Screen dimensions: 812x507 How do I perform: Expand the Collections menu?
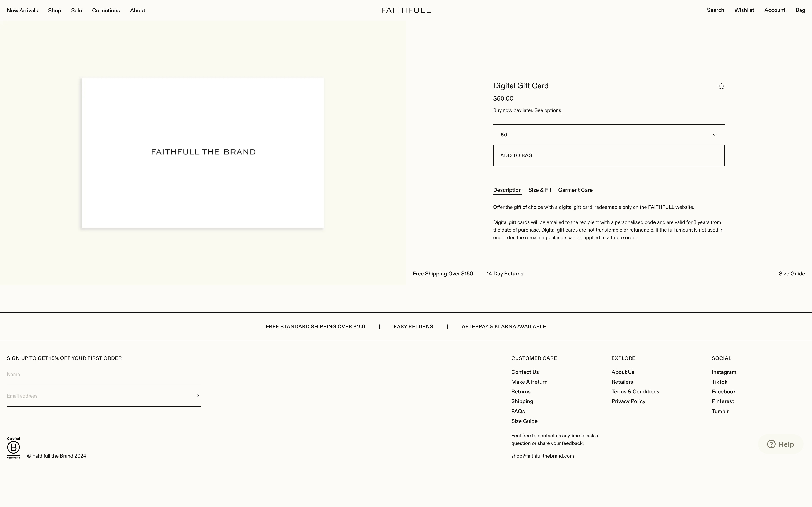pos(106,10)
